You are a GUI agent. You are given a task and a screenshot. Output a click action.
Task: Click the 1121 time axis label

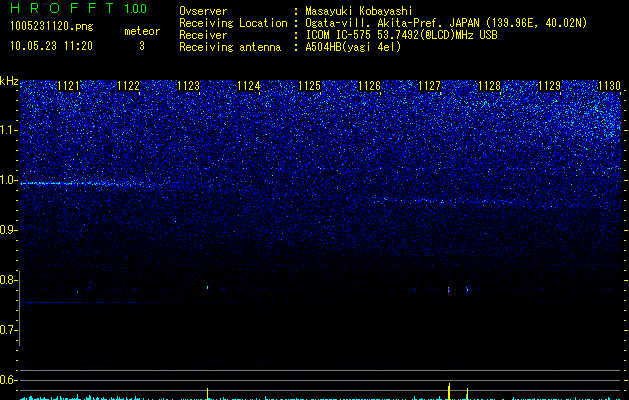click(x=69, y=86)
